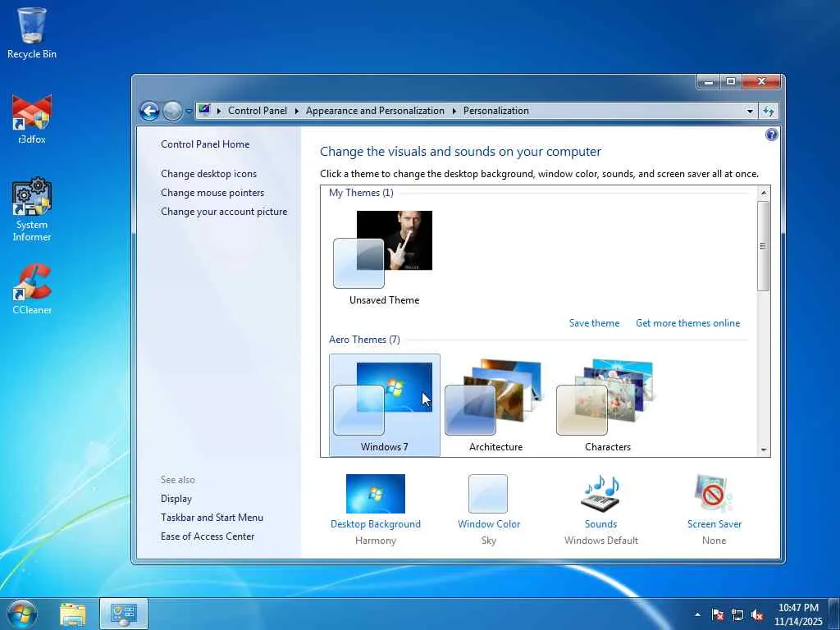Launch the CCleaner desktop shortcut
The image size is (840, 630).
[32, 290]
